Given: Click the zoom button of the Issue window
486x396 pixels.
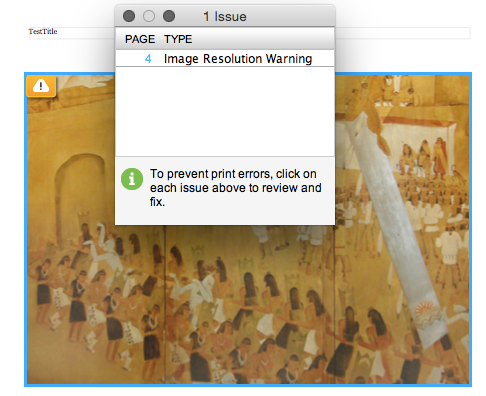Looking at the screenshot, I should (x=169, y=16).
